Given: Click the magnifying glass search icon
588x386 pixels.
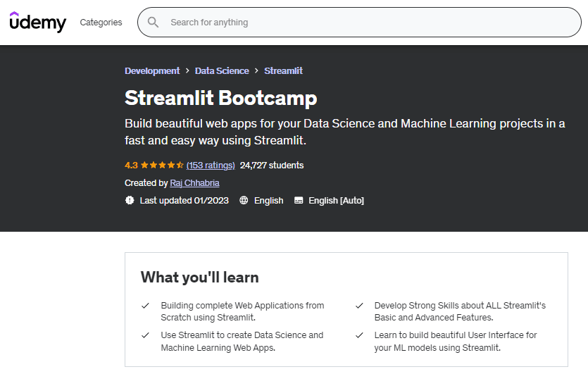Looking at the screenshot, I should pyautogui.click(x=153, y=23).
